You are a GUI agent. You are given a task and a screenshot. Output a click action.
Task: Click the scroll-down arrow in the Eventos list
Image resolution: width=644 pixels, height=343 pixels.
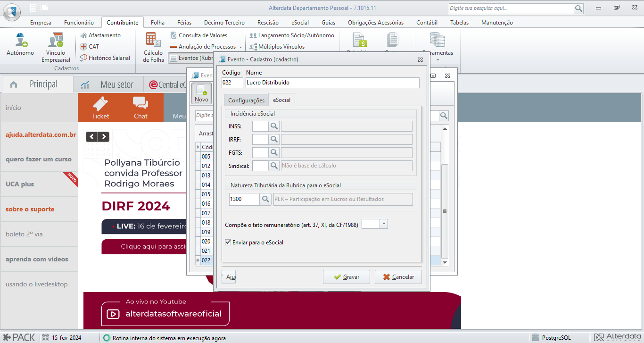445,262
